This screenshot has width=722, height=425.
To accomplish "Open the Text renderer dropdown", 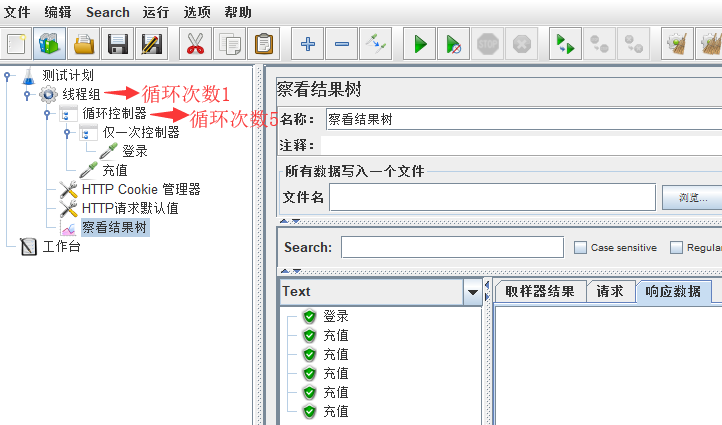I will [x=473, y=292].
